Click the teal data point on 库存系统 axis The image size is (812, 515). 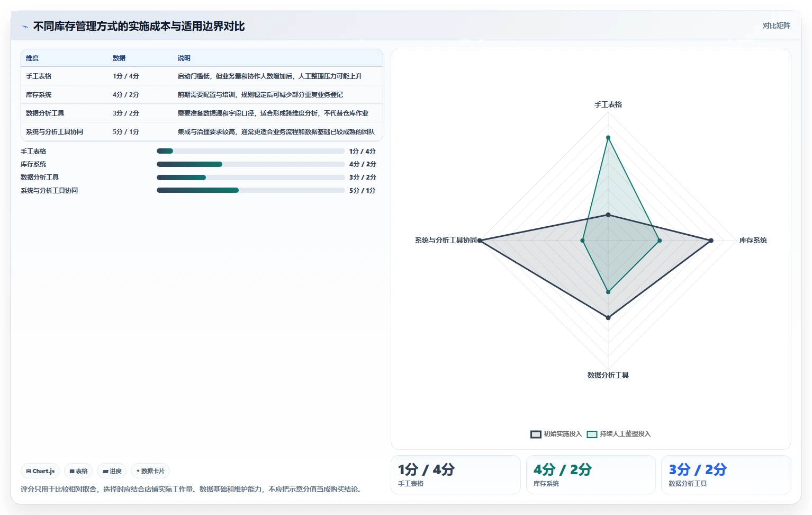(660, 241)
